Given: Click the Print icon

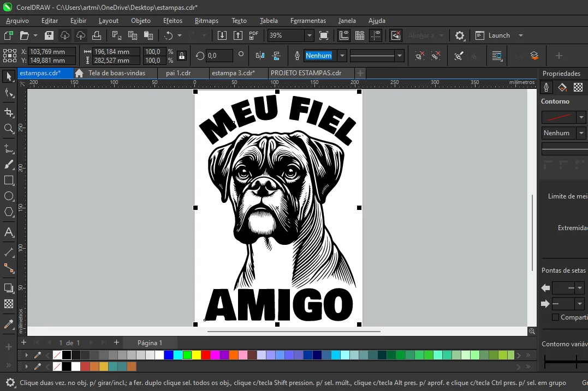Looking at the screenshot, I should 97,35.
